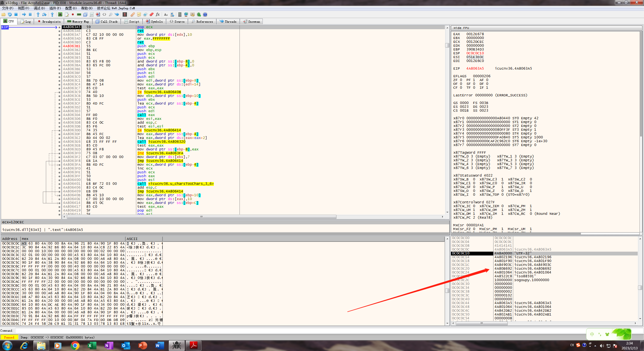Run the program with the blue arrow icon

coord(24,14)
